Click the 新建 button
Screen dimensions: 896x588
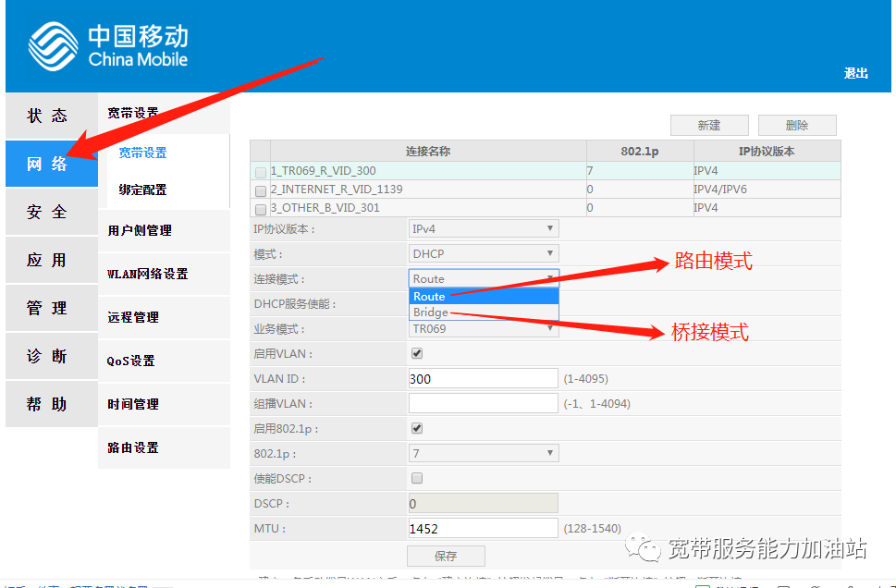coord(709,125)
